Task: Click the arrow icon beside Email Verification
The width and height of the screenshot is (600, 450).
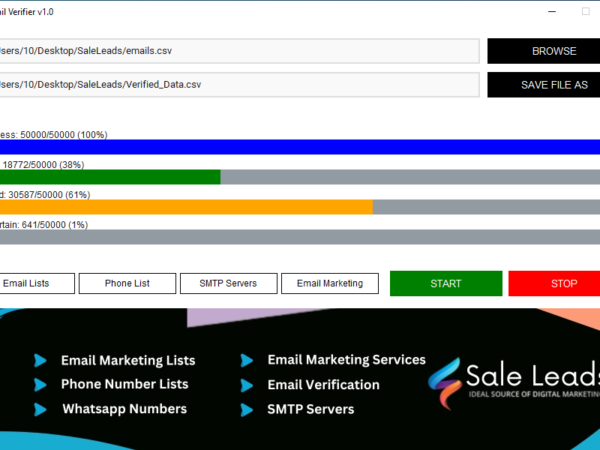Action: [246, 385]
